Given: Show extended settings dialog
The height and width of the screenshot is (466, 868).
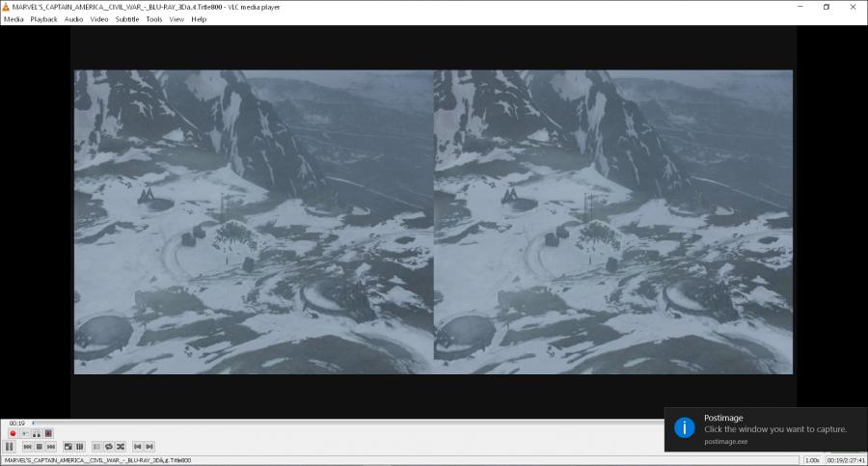Looking at the screenshot, I should 80,447.
